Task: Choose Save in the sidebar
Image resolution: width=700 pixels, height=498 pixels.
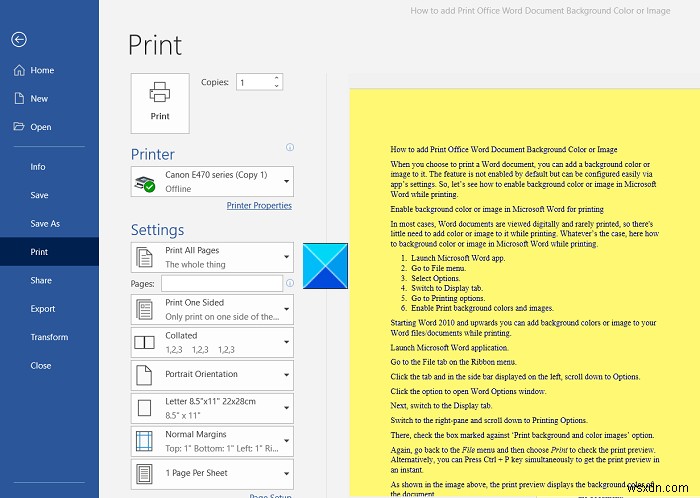Action: click(49, 195)
